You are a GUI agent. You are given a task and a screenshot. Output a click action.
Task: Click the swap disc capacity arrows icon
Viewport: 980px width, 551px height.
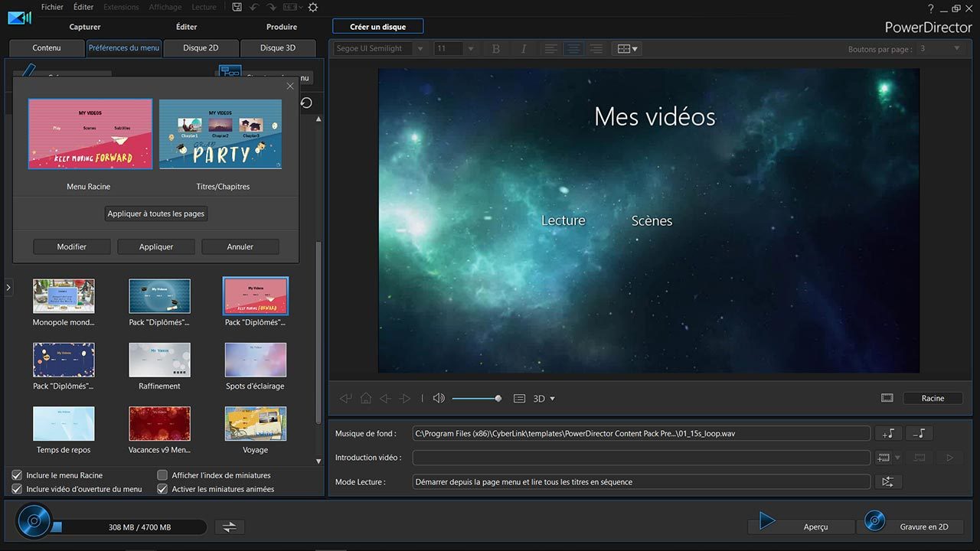coord(229,527)
